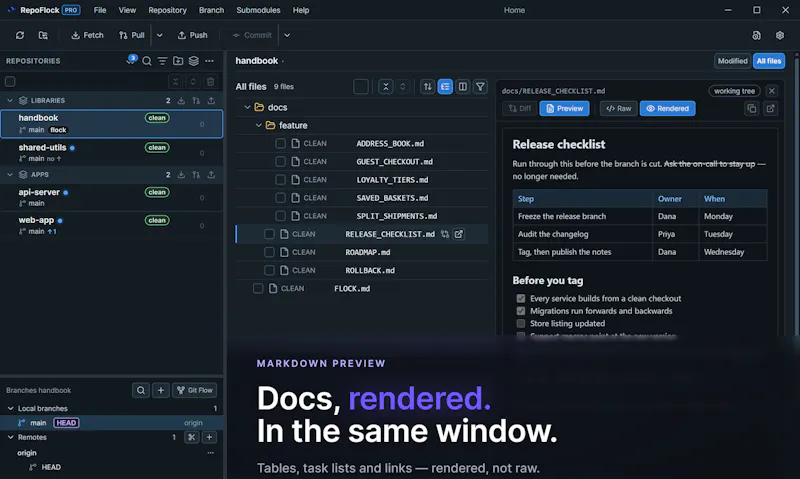Open the Help menu
The width and height of the screenshot is (800, 479).
click(x=301, y=10)
